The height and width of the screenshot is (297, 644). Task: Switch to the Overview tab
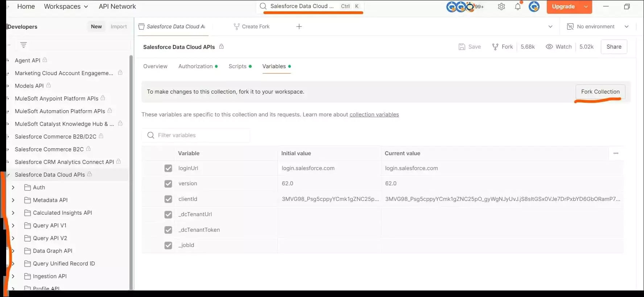(155, 66)
